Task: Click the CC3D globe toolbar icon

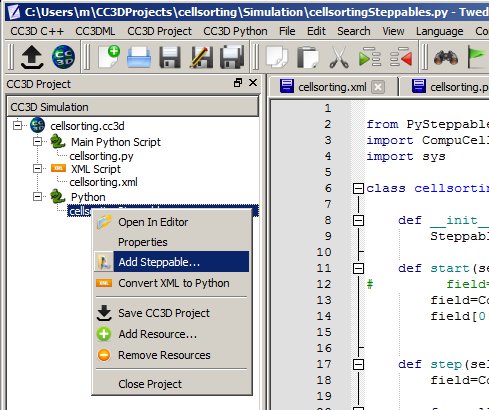Action: point(63,57)
